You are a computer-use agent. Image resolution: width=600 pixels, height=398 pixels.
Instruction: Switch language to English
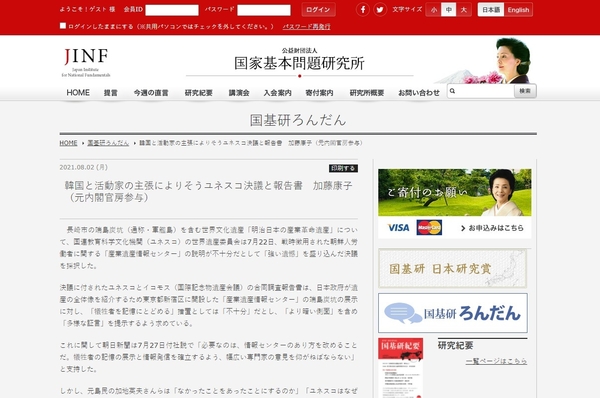pos(518,10)
